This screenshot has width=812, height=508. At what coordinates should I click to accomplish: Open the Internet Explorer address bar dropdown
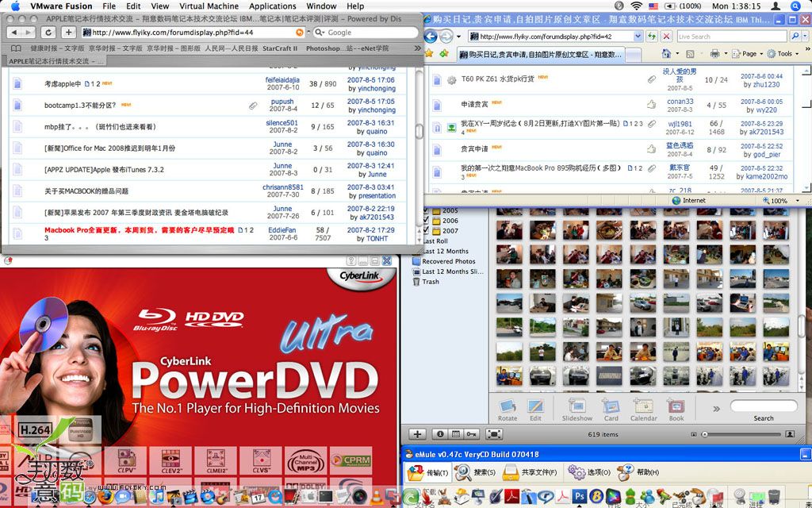638,37
